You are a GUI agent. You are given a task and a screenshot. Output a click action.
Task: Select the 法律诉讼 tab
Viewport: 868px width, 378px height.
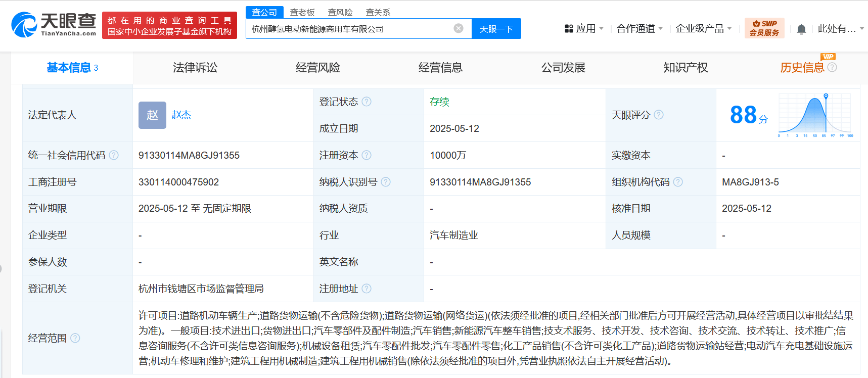coord(195,68)
